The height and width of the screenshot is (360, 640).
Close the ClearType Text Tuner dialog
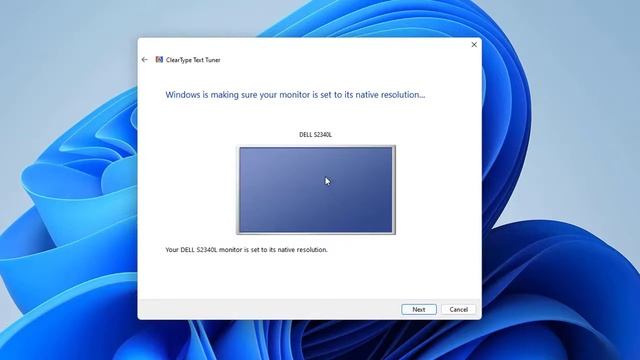pyautogui.click(x=474, y=44)
